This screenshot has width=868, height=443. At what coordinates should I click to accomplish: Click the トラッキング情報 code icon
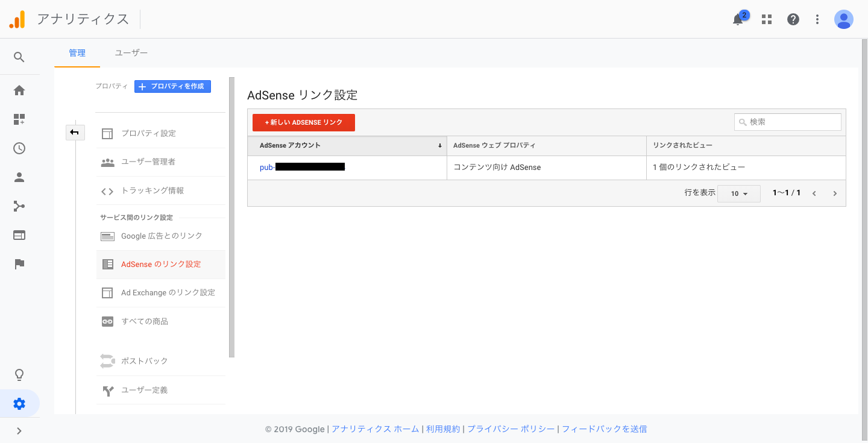[107, 191]
